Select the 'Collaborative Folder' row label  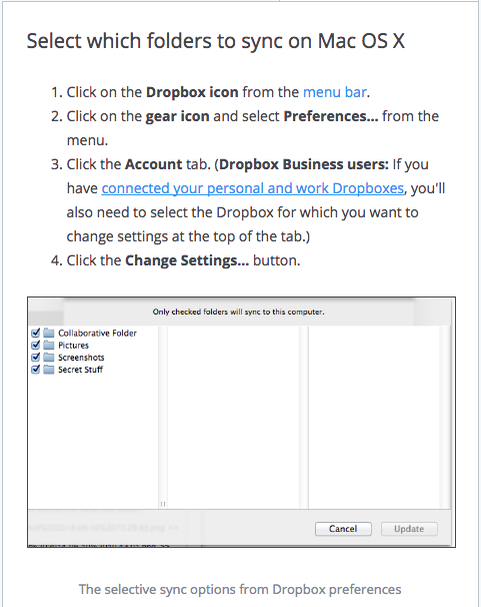click(x=97, y=333)
